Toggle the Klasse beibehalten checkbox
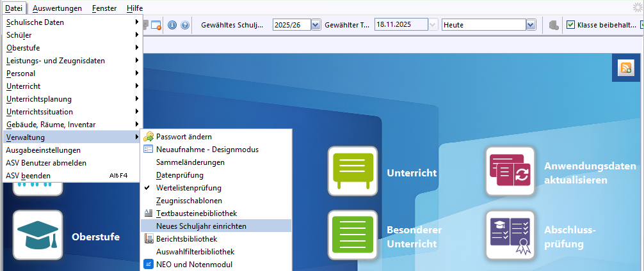 (x=571, y=25)
